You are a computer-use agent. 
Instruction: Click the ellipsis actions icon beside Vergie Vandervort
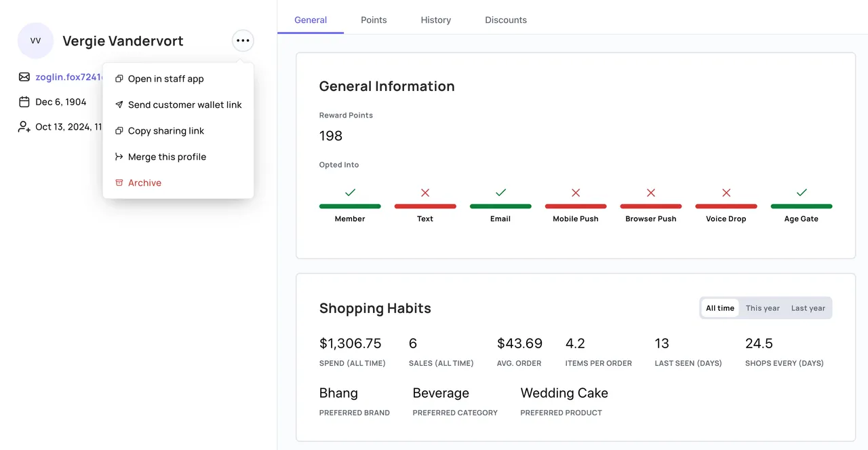243,40
